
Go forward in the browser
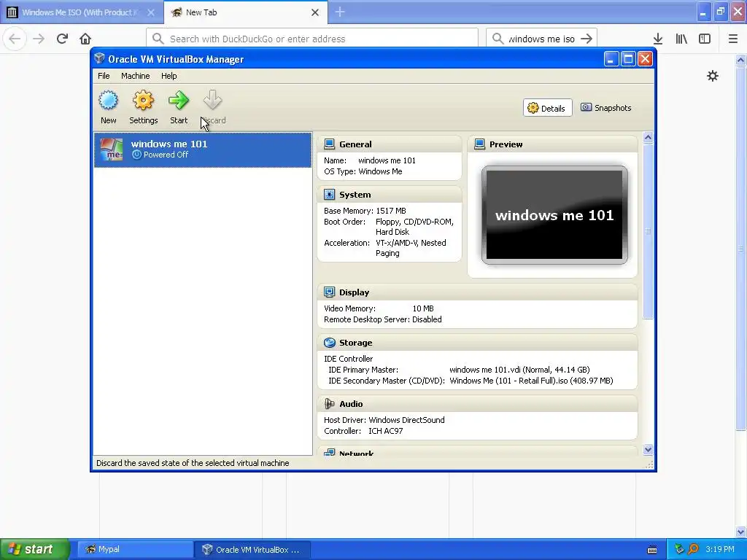tap(39, 39)
